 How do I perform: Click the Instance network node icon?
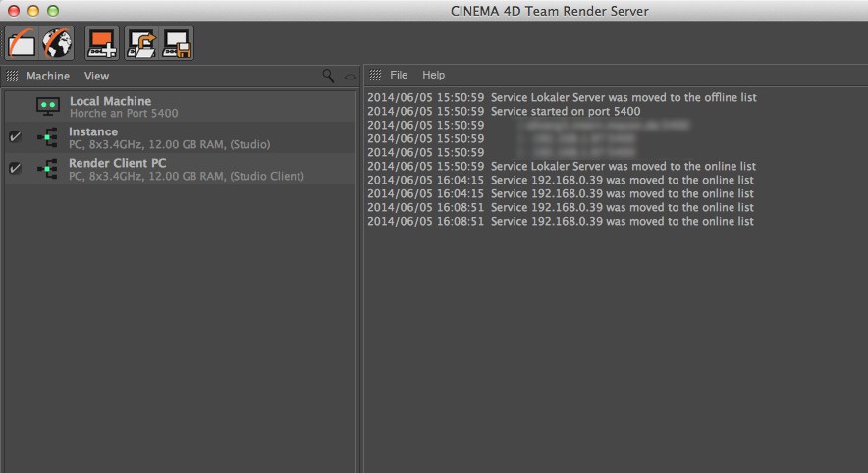pyautogui.click(x=47, y=137)
